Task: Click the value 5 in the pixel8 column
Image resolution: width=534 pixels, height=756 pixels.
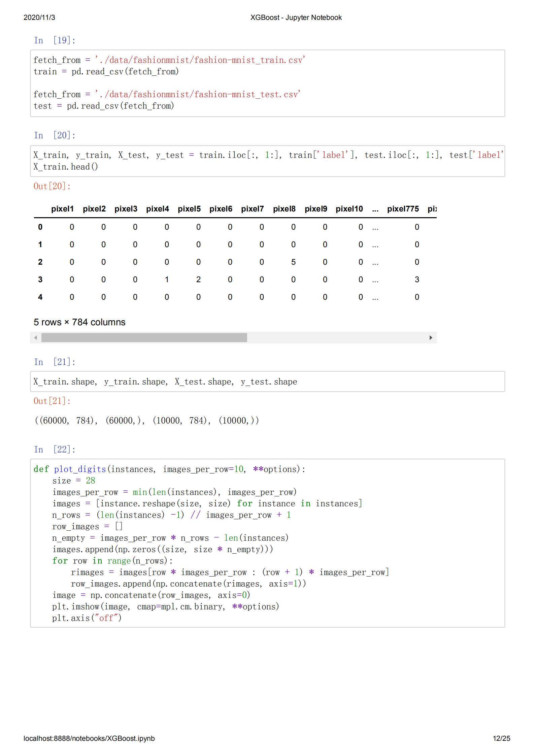Action: point(293,262)
